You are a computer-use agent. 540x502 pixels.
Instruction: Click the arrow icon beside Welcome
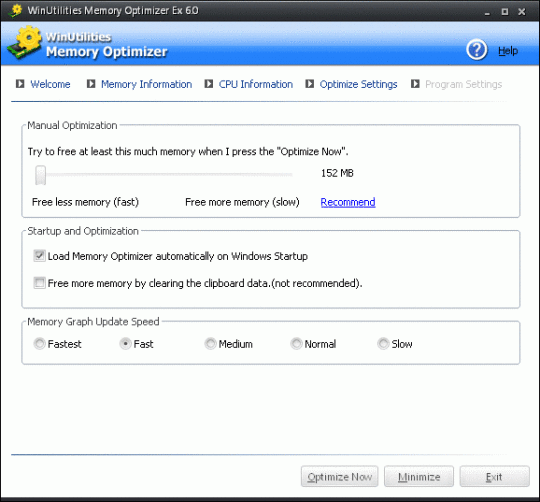(x=20, y=84)
